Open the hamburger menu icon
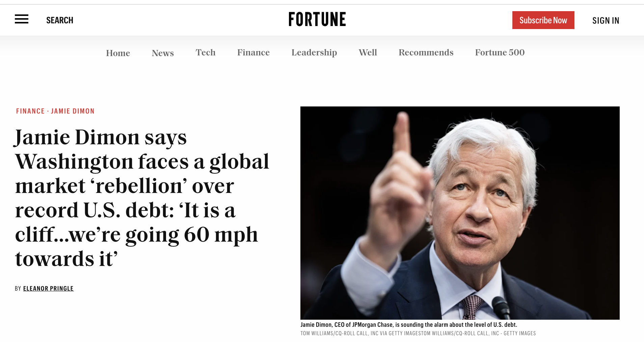Image resolution: width=644 pixels, height=342 pixels. pyautogui.click(x=22, y=19)
